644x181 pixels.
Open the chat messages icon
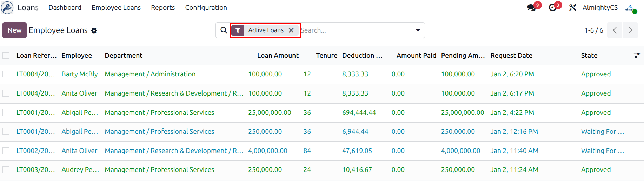[531, 8]
